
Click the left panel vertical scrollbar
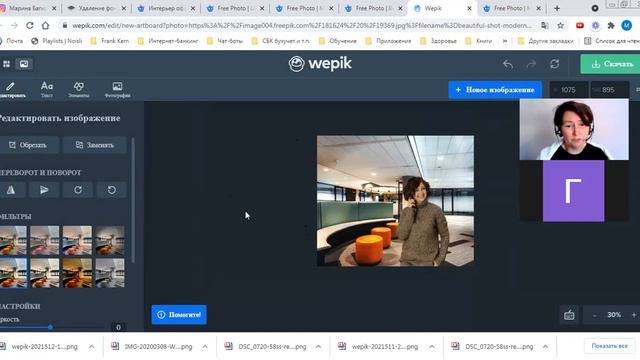pyautogui.click(x=133, y=200)
